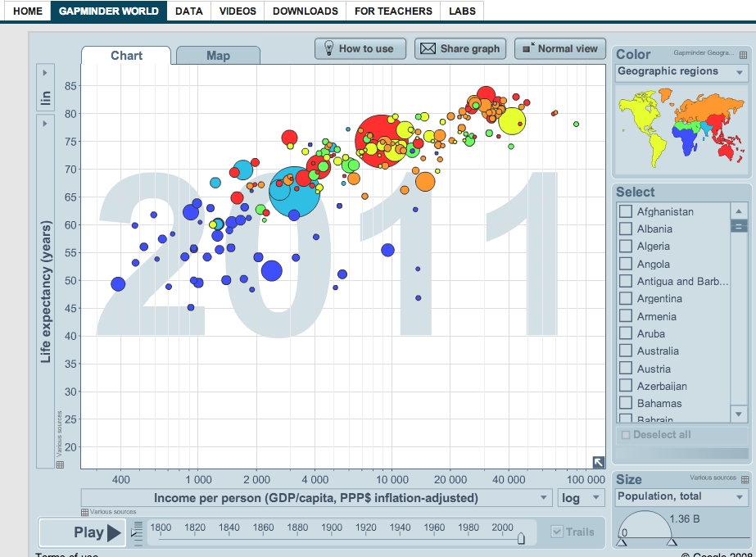Viewport: 756px width, 557px height.
Task: Click the envelope icon on Share graph
Action: tap(428, 48)
